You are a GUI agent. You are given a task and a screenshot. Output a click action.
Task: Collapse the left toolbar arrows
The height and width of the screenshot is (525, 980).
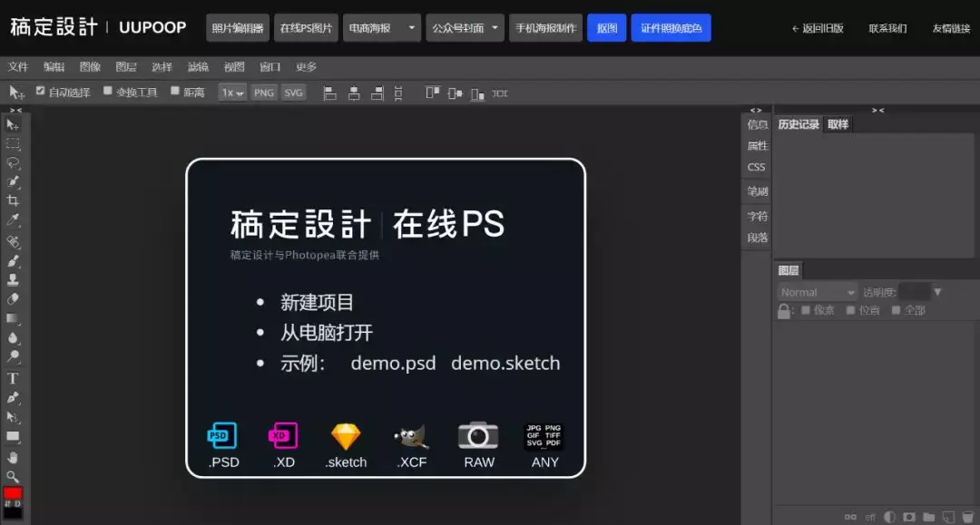click(16, 111)
